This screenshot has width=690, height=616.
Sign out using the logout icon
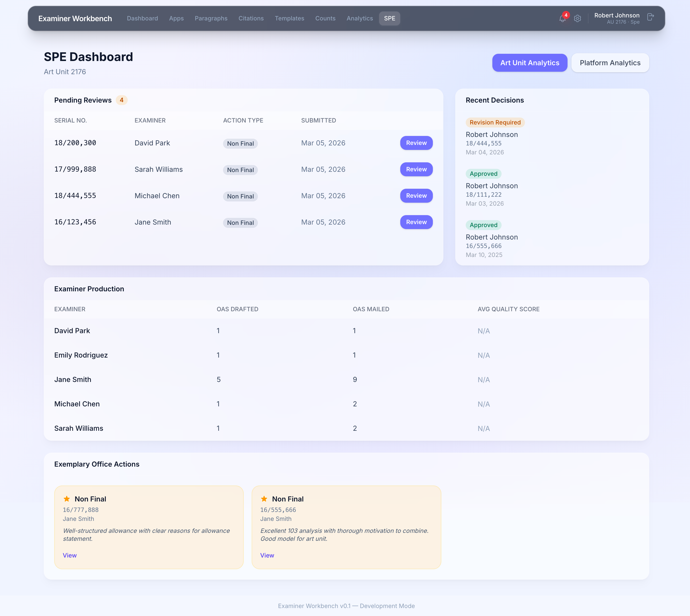click(650, 17)
